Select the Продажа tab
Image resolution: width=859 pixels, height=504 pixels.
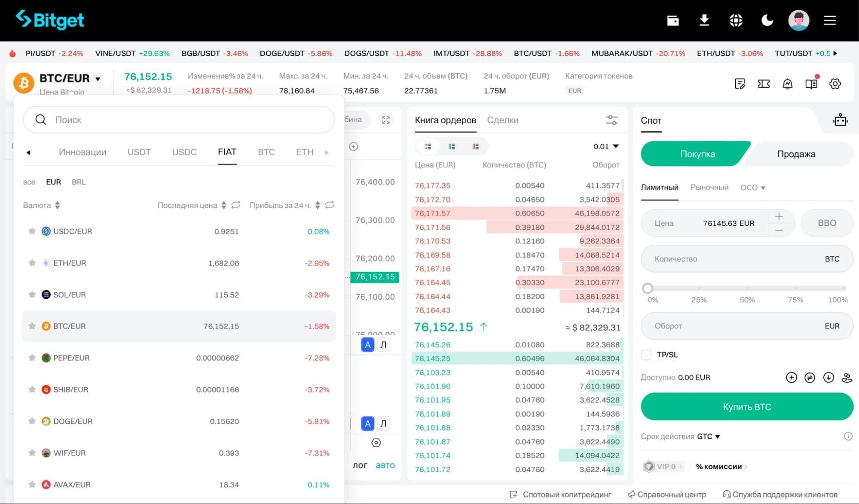click(796, 154)
